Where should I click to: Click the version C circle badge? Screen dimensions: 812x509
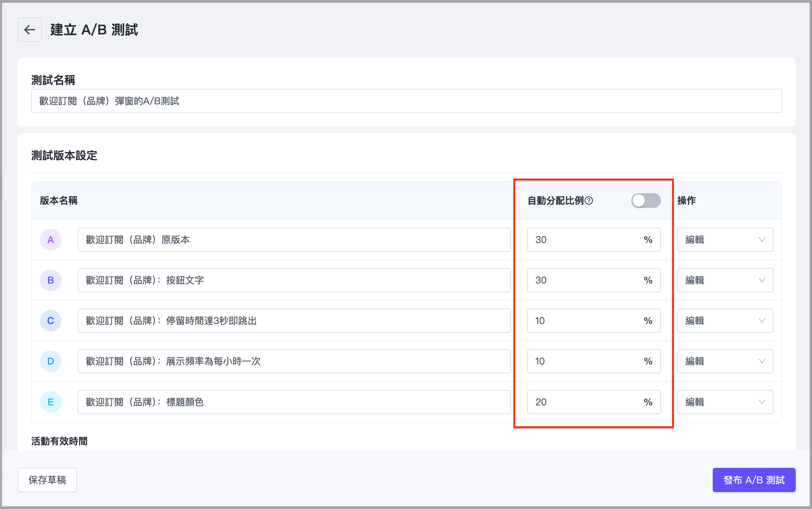pyautogui.click(x=51, y=321)
